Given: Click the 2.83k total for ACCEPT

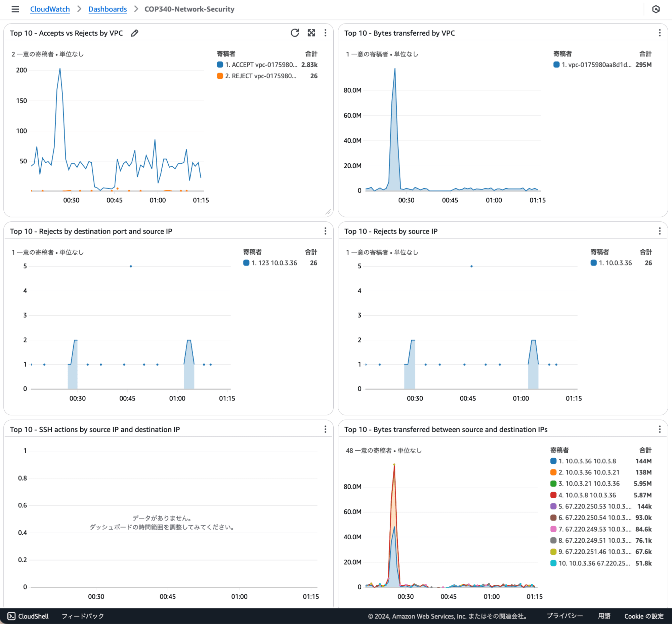Looking at the screenshot, I should pyautogui.click(x=309, y=65).
